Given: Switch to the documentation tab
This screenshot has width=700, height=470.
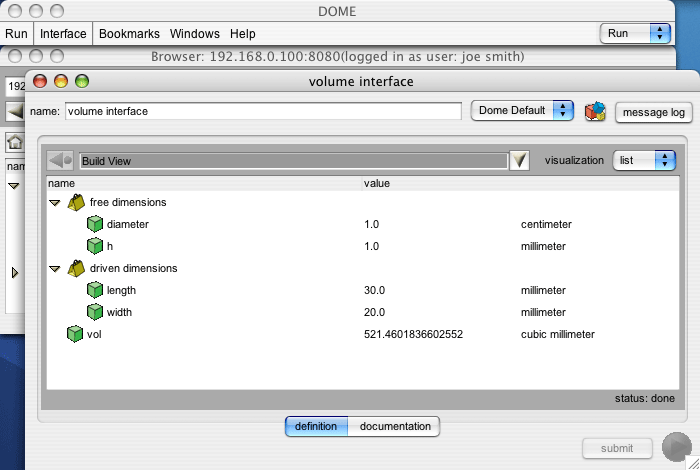Looking at the screenshot, I should [x=395, y=426].
